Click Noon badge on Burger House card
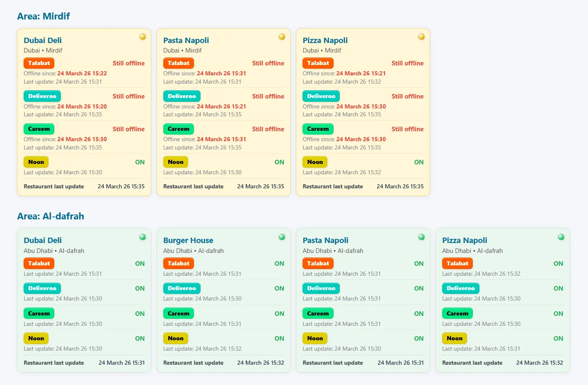This screenshot has height=385, width=588. [176, 338]
